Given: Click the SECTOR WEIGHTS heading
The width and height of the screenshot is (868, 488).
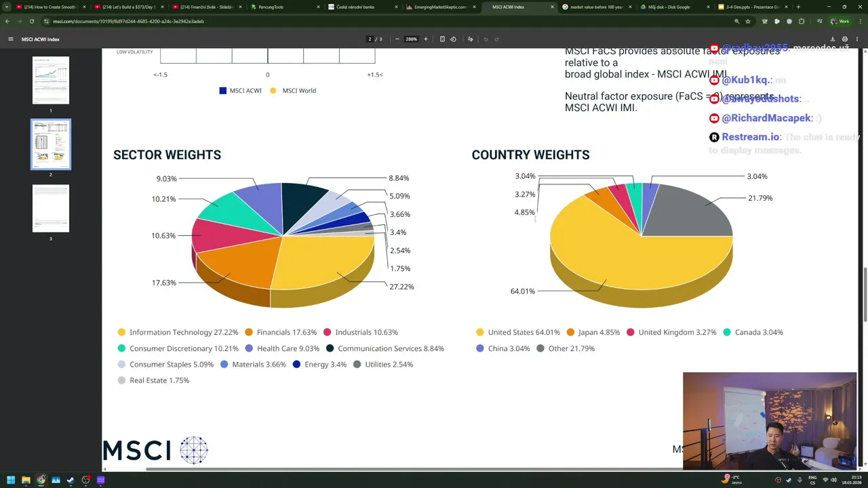Looking at the screenshot, I should tap(167, 155).
